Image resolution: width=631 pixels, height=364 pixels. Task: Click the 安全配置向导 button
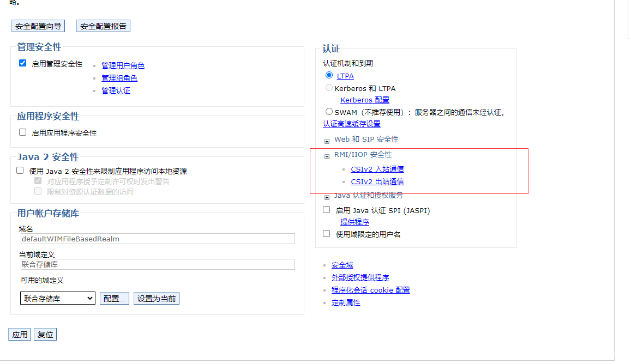click(38, 26)
